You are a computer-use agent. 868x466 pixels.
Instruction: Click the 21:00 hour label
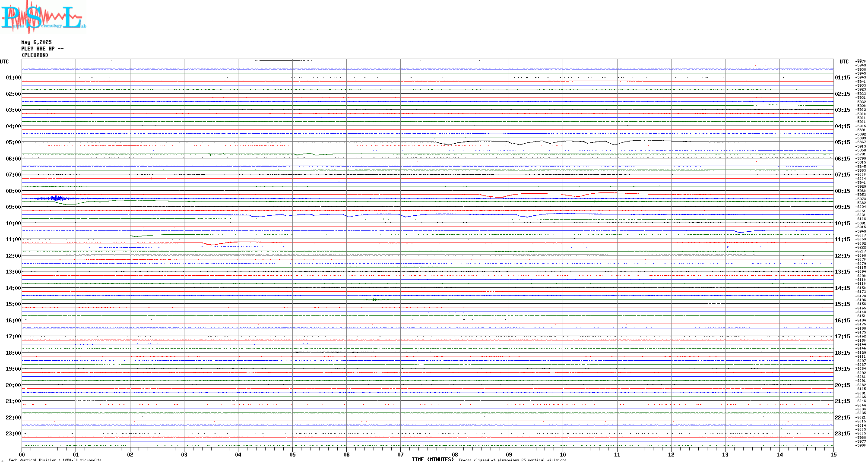click(13, 401)
